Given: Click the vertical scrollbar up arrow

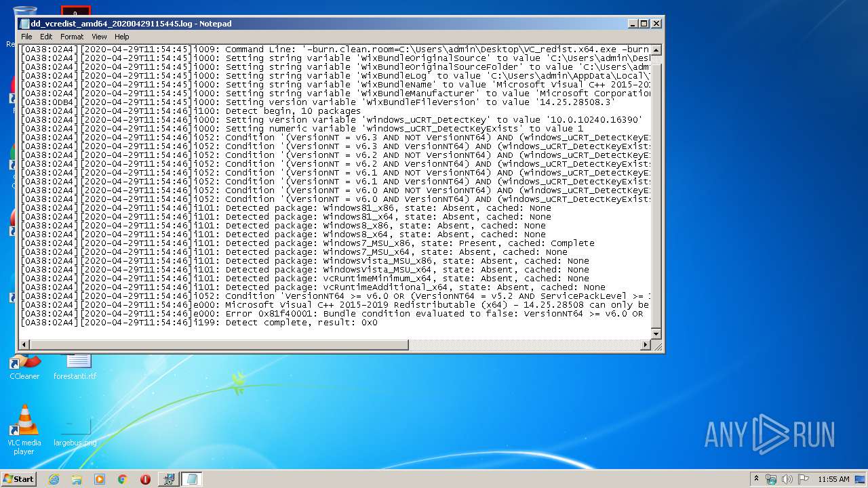Looking at the screenshot, I should click(x=656, y=50).
